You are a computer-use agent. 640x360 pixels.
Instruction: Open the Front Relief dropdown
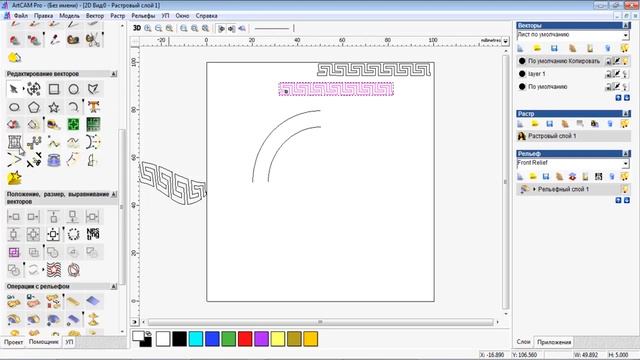(626, 164)
